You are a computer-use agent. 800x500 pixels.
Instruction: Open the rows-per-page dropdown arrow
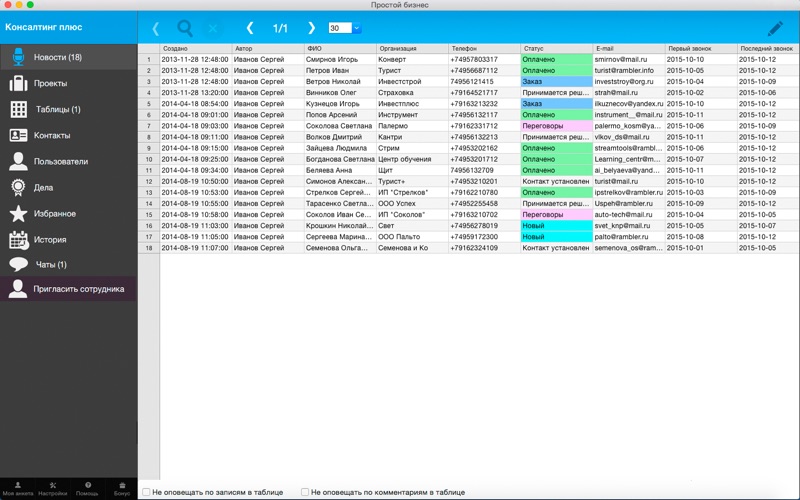[357, 28]
